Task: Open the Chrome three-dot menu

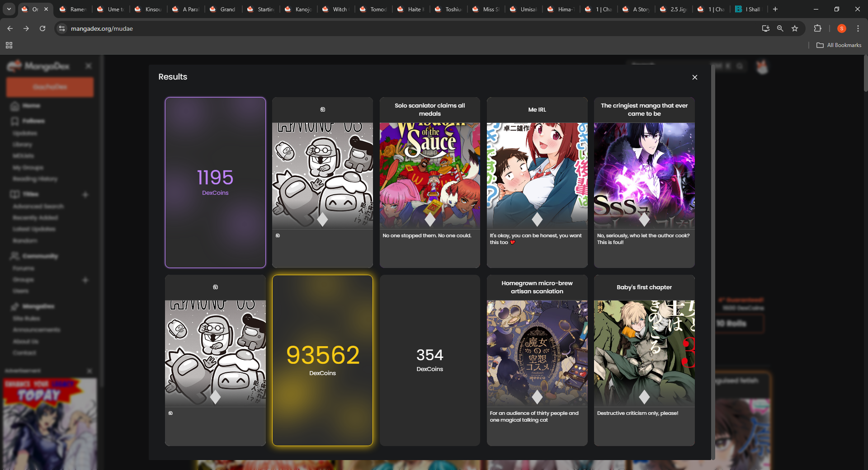Action: tap(858, 28)
